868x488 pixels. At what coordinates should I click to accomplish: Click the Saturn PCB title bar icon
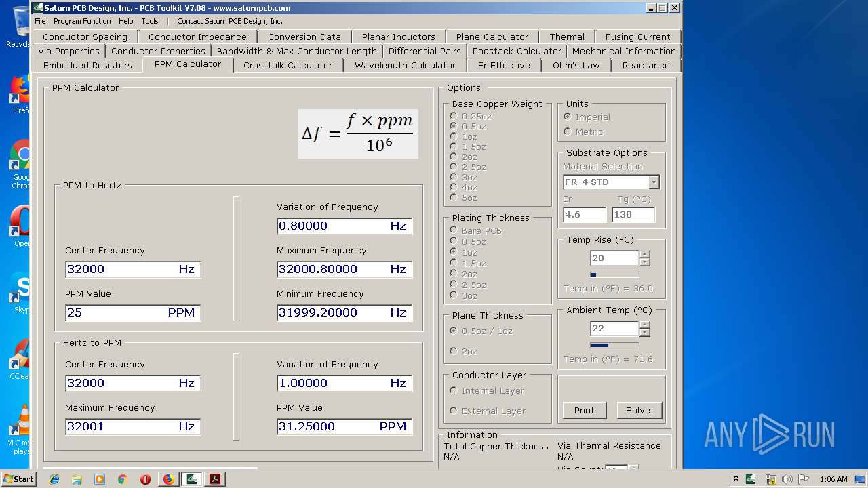click(39, 8)
